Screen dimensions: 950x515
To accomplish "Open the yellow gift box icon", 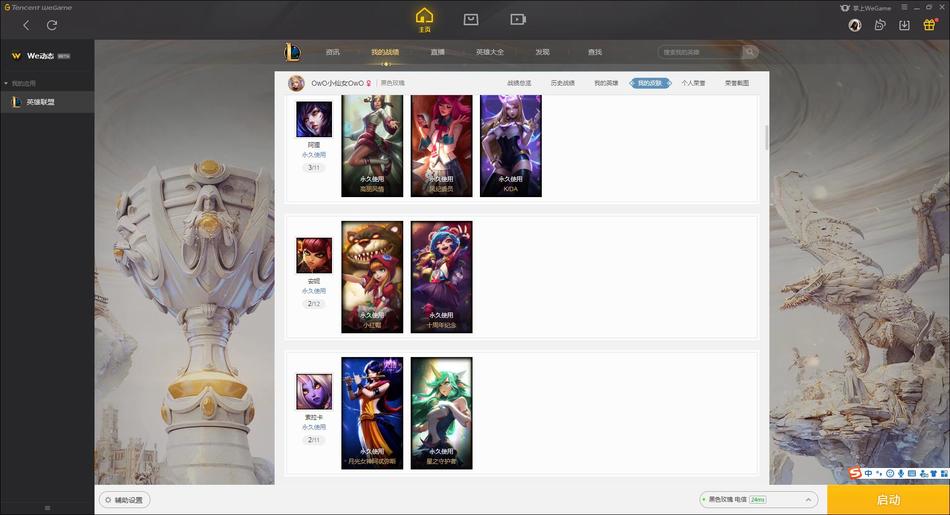I will pos(929,25).
